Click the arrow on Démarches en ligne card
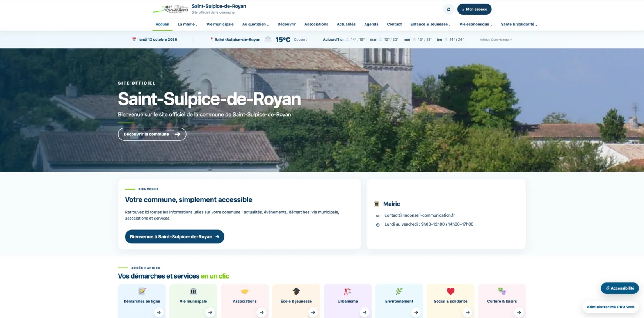The width and height of the screenshot is (644, 318). pyautogui.click(x=158, y=312)
